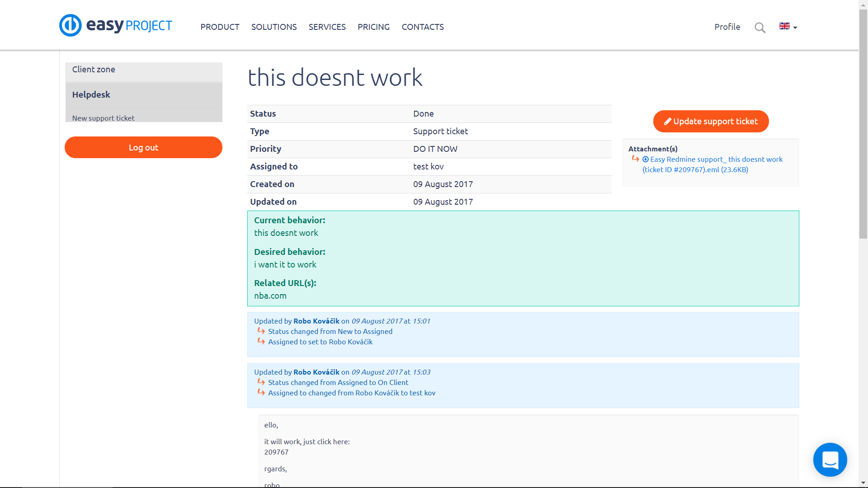
Task: Click the download icon beside attachment
Action: 646,160
